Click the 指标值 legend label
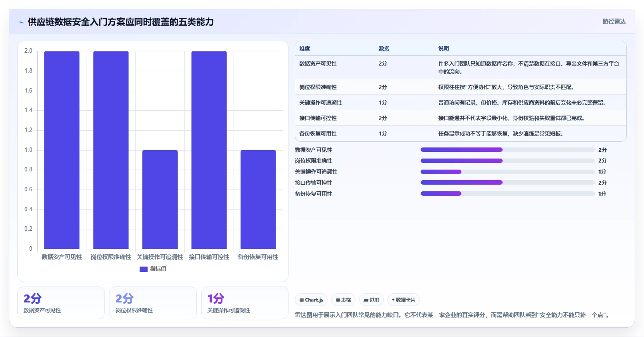Viewport: 644px width, 337px height. pyautogui.click(x=158, y=269)
